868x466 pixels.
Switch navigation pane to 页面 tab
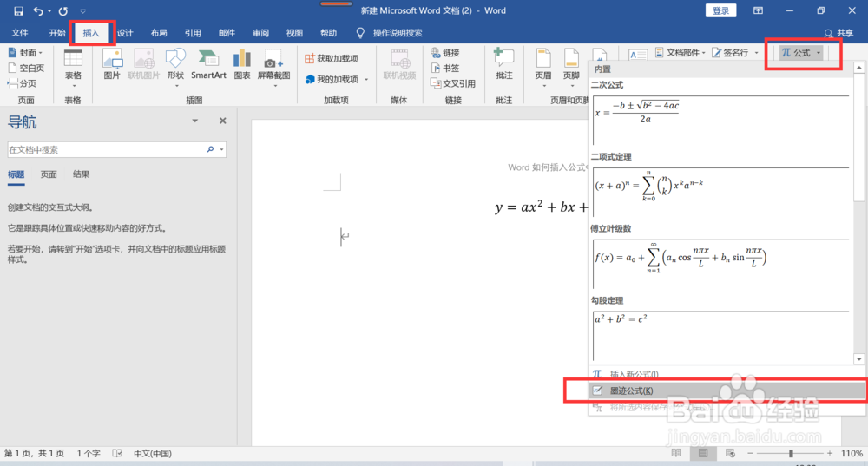(49, 174)
